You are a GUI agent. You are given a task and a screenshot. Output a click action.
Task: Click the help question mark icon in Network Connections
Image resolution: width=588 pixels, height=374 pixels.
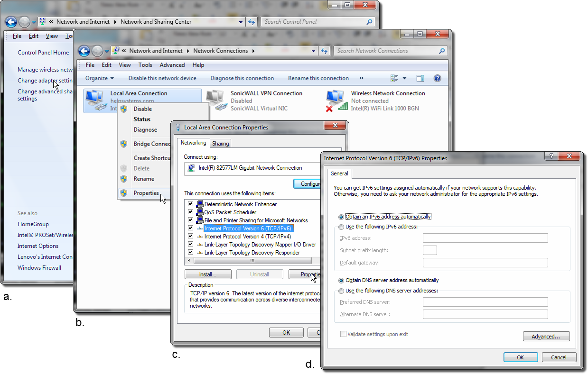pyautogui.click(x=438, y=78)
